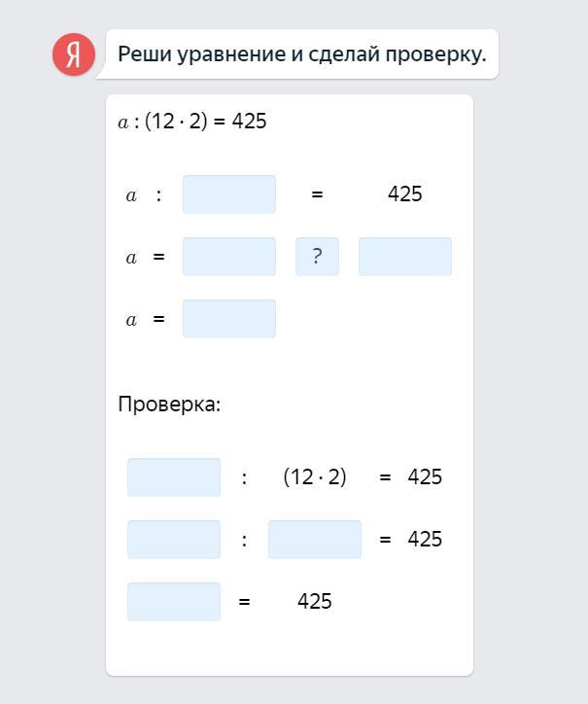Click the "Реши уравнение и сделай проверку" message bubble
The image size is (588, 704).
point(301,53)
